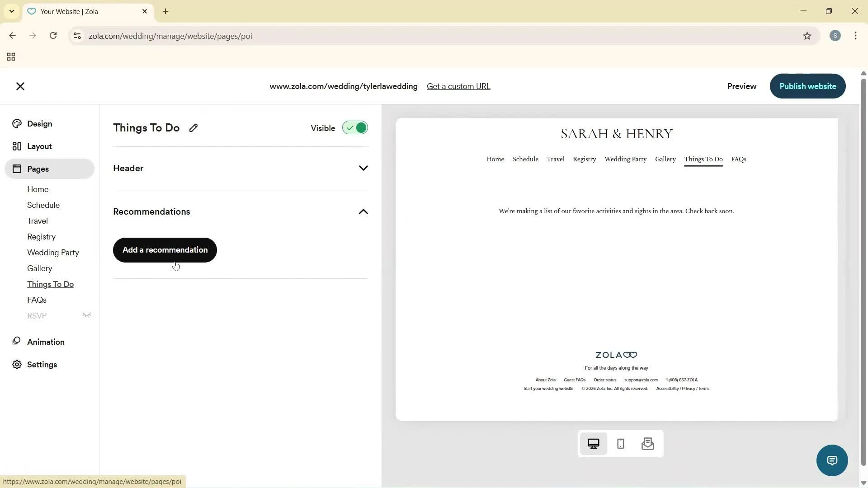Switch preview to email view
The height and width of the screenshot is (488, 868).
click(647, 444)
